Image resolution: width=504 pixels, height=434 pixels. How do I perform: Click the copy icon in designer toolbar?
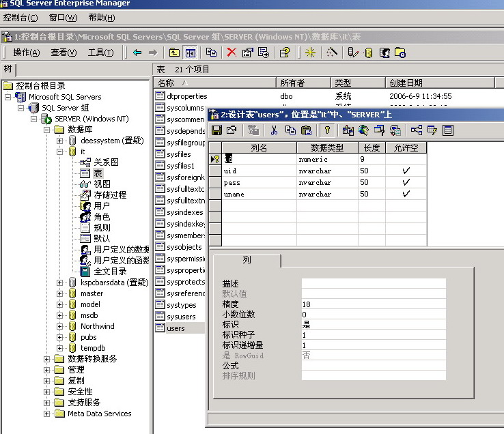click(x=290, y=130)
